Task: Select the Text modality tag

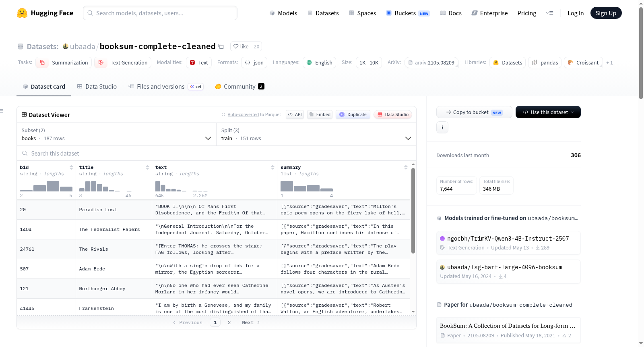Action: click(199, 62)
